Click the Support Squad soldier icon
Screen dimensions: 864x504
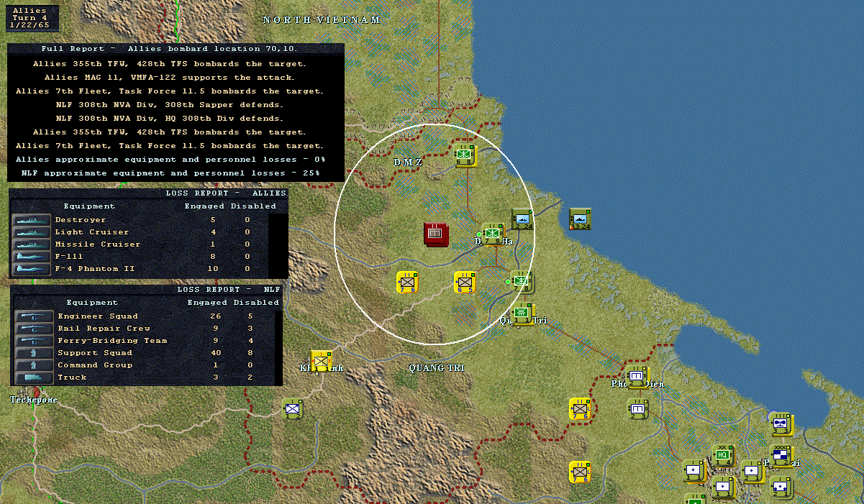tap(35, 353)
